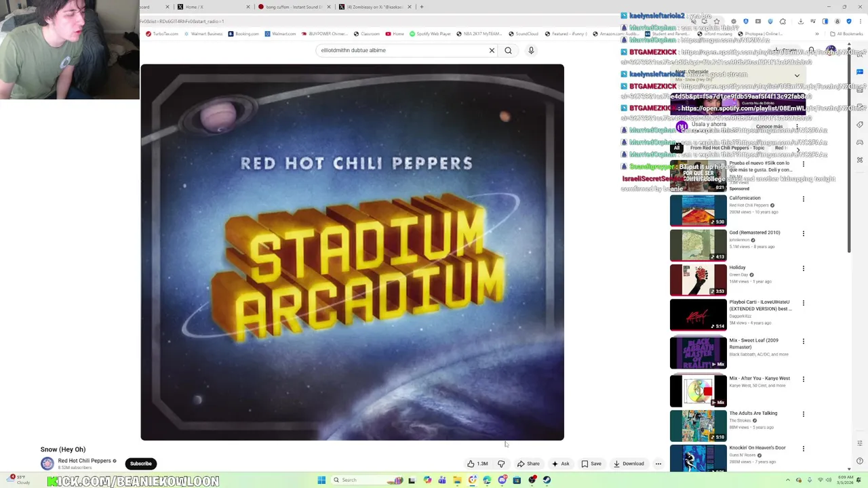
Task: Open The Adults Are Talking video title
Action: pos(753,413)
